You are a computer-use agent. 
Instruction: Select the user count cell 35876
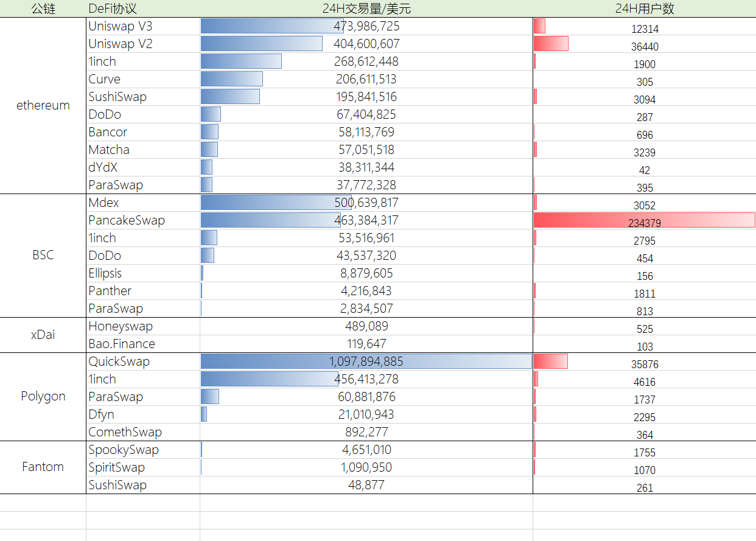(x=645, y=361)
